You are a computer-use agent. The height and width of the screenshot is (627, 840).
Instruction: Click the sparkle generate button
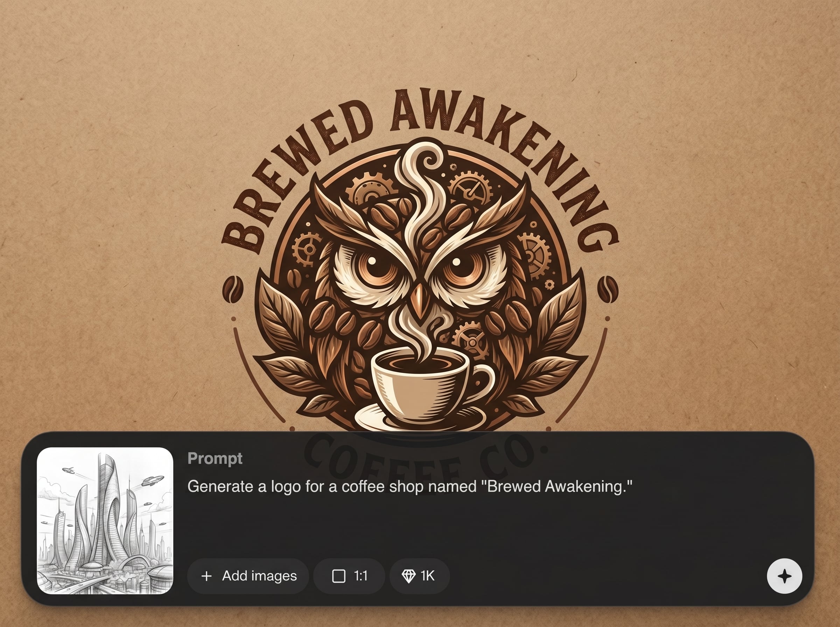point(784,576)
